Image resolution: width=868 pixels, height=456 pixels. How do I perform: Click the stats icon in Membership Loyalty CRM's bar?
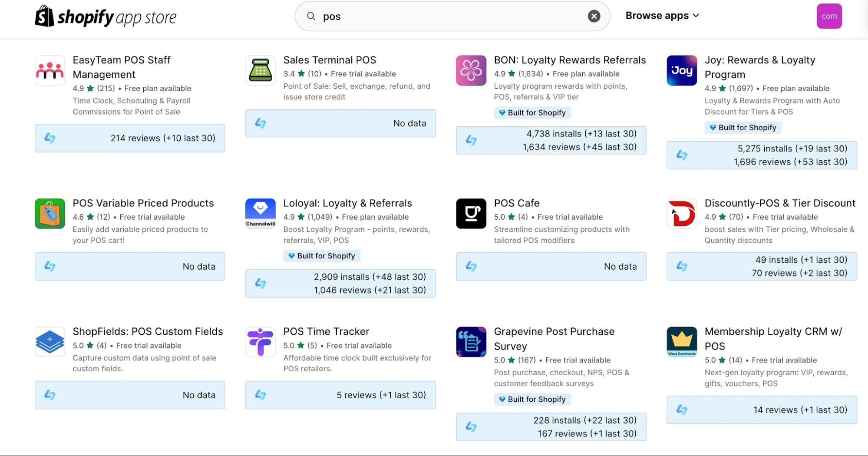pos(682,410)
